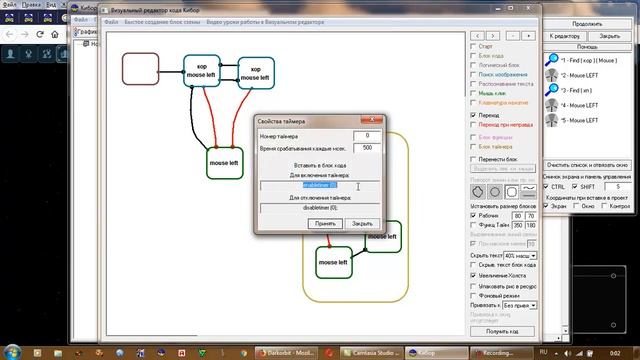
Task: Click the small play arrow button
Action: pos(529,36)
